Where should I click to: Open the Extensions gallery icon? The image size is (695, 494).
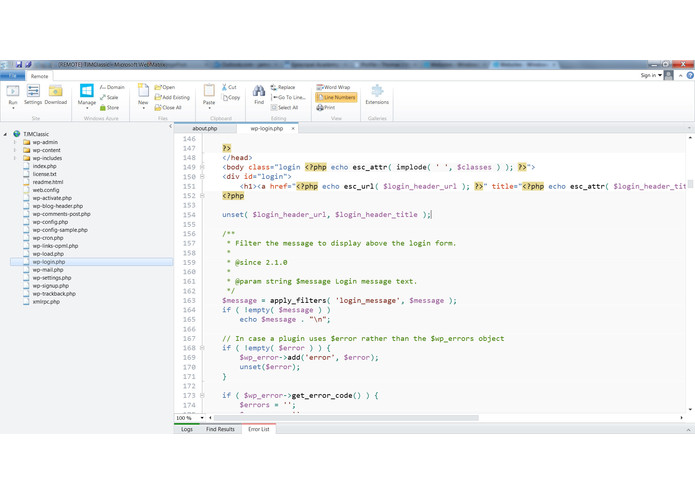click(x=377, y=91)
